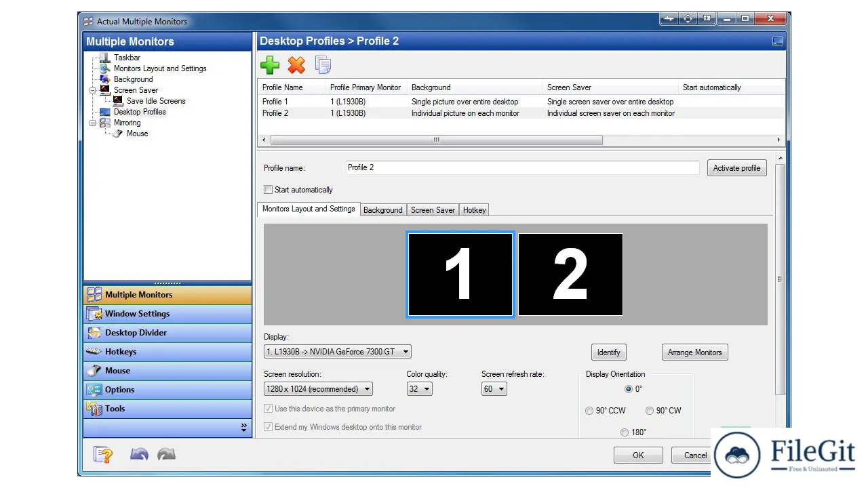This screenshot has height=488, width=868.
Task: Click the Monitors Layout and Settings tree icon
Action: pyautogui.click(x=104, y=68)
